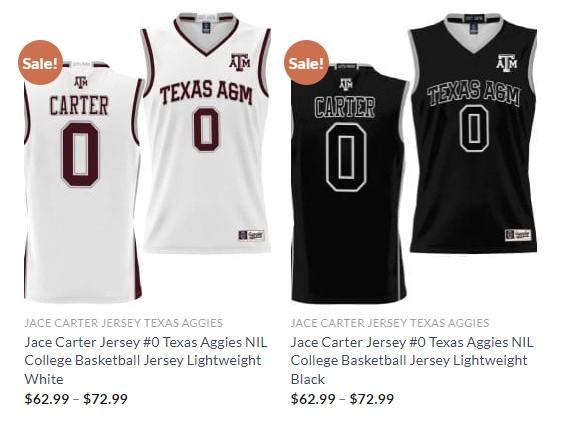The height and width of the screenshot is (421, 574).
Task: Open the black Carter jersey back image
Action: 349,182
